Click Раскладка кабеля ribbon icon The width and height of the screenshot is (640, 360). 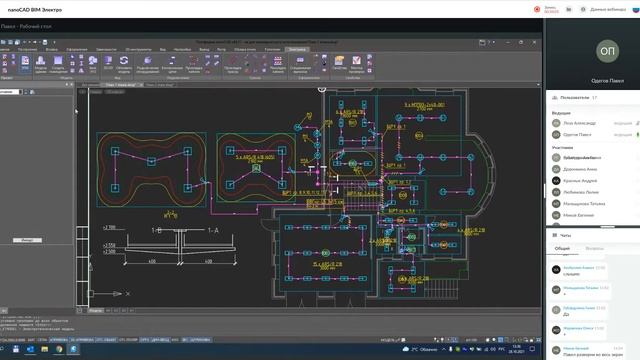278,64
